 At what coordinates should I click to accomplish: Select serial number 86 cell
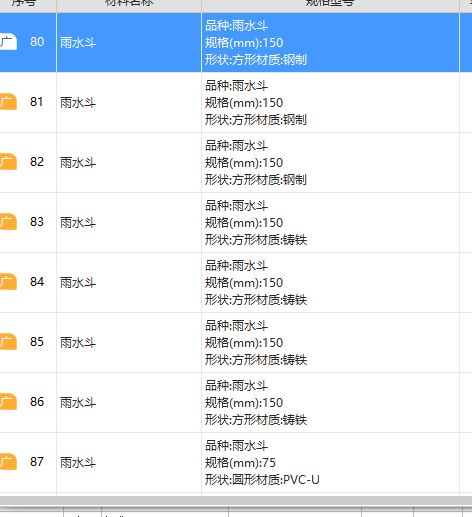coord(37,402)
